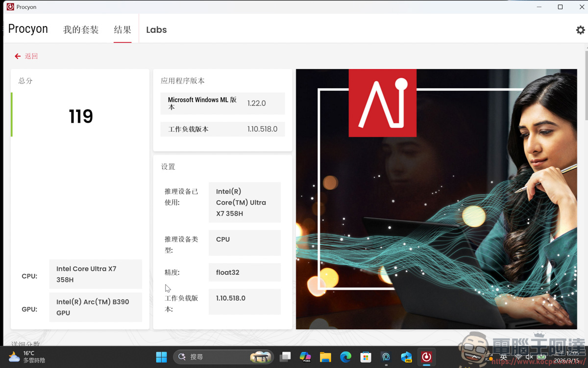The height and width of the screenshot is (368, 588).
Task: Launch Microsoft Edge from the taskbar
Action: (x=345, y=357)
